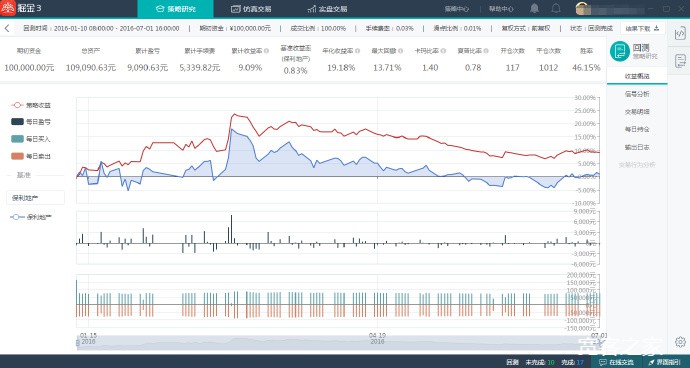The width and height of the screenshot is (690, 368).
Task: Go back with the left arrow
Action: (x=7, y=28)
